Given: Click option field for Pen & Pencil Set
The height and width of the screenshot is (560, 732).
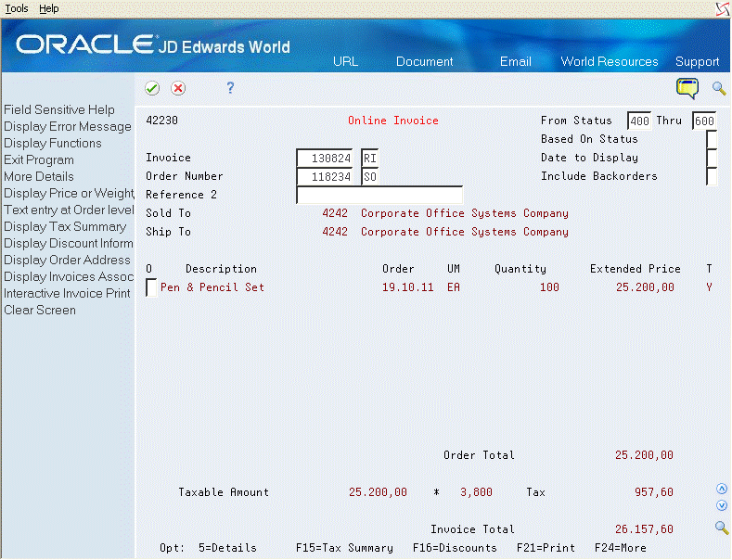Looking at the screenshot, I should (x=151, y=287).
